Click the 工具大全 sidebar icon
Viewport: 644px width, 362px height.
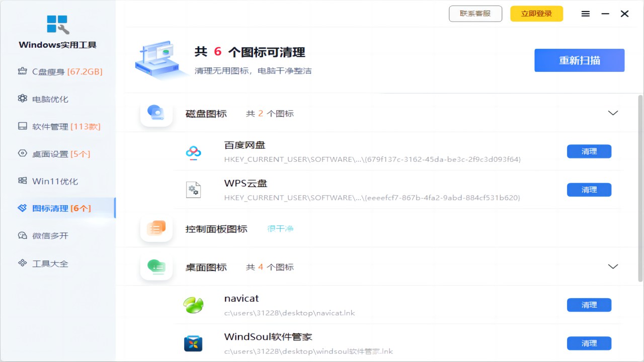pos(22,263)
